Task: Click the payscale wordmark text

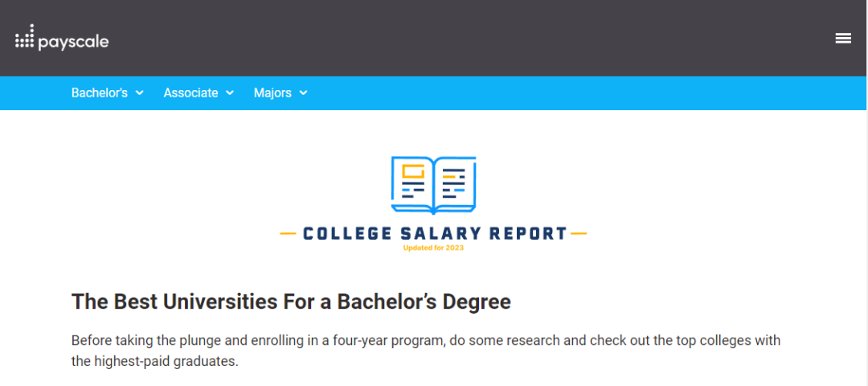Action: tap(73, 42)
